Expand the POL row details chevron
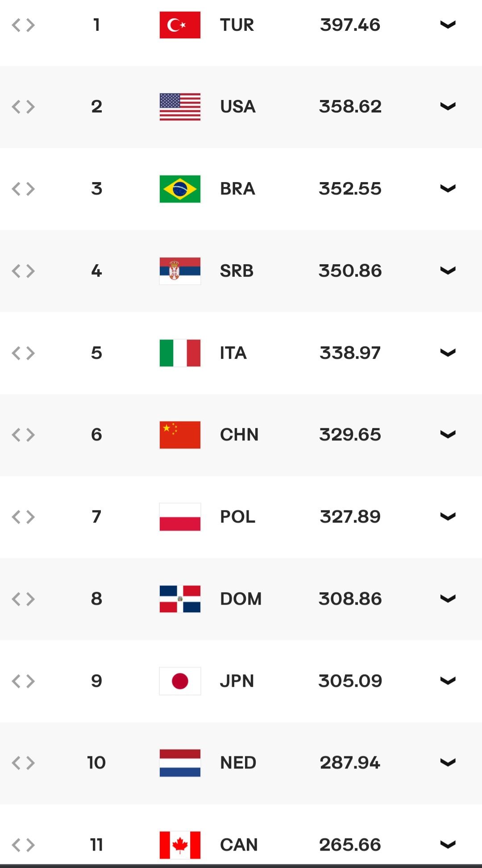 (x=448, y=516)
